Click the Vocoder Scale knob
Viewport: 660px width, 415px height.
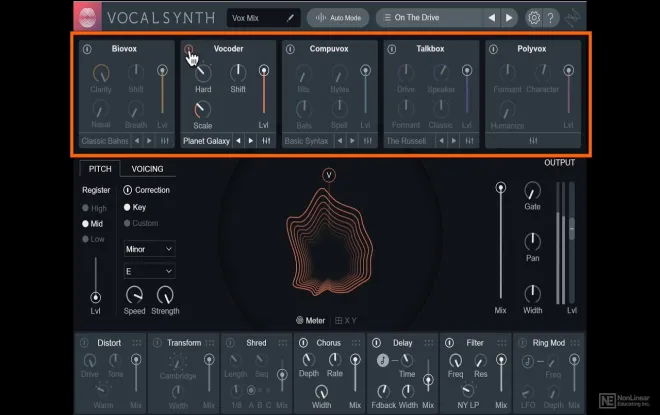[202, 109]
